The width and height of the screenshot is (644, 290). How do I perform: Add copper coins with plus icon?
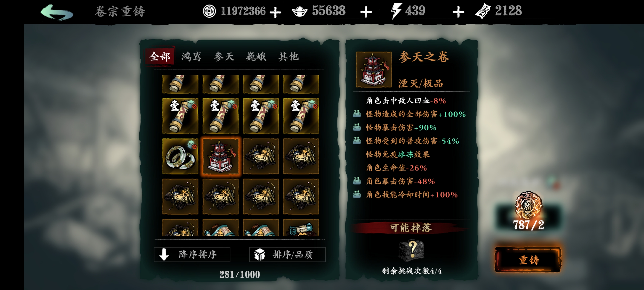(276, 12)
